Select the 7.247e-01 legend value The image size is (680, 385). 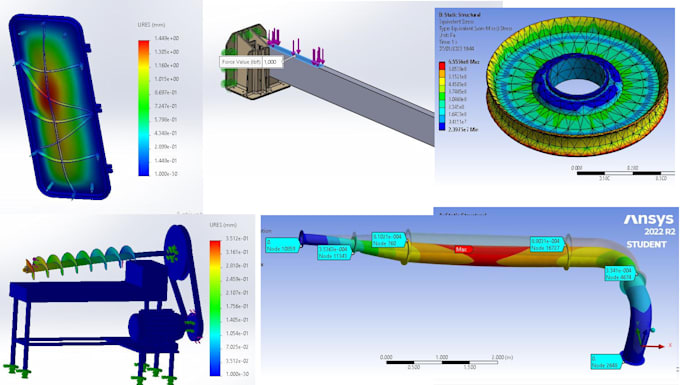pos(166,106)
